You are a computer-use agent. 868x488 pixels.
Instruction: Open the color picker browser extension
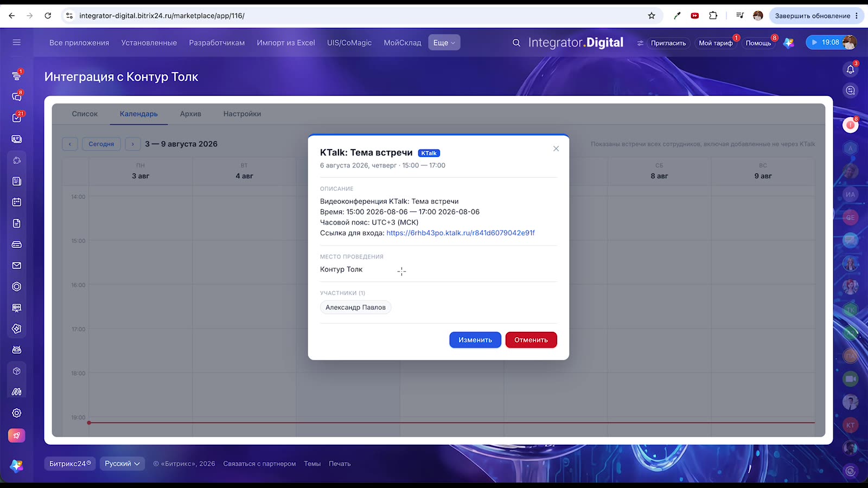click(677, 16)
